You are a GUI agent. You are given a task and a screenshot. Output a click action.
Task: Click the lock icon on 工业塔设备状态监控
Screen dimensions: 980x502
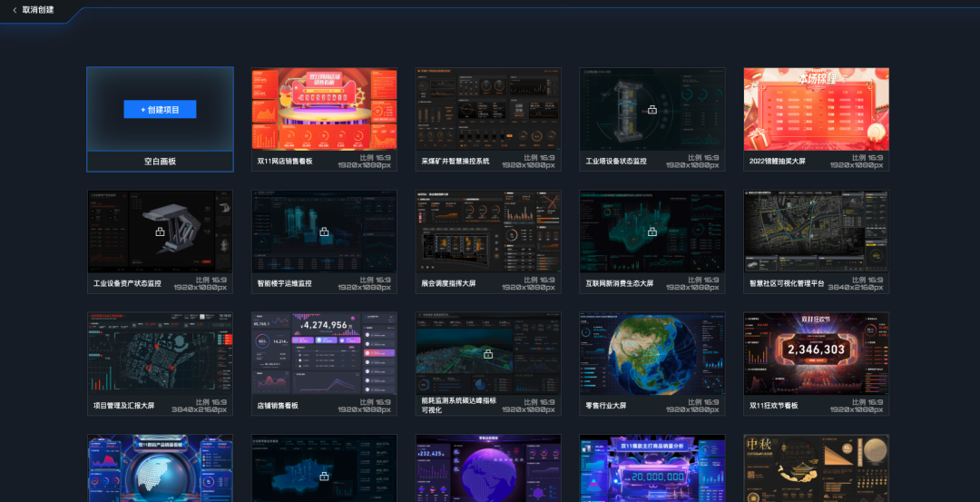(x=652, y=110)
